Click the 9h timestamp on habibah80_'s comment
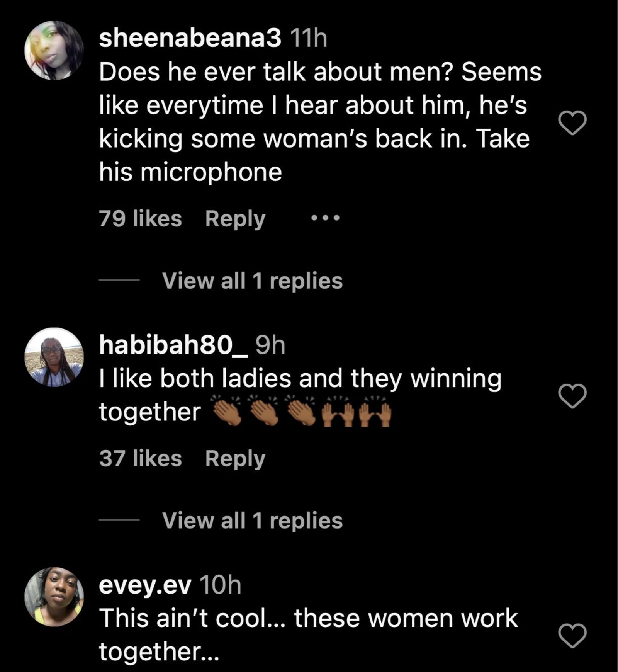Image resolution: width=618 pixels, height=672 pixels. pos(270,345)
